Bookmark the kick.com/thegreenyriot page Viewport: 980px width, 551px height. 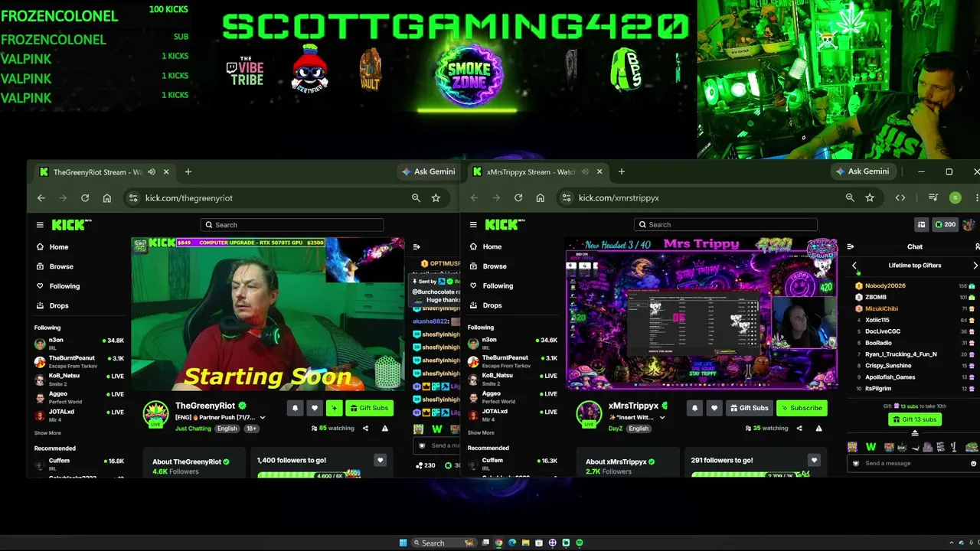pos(436,198)
